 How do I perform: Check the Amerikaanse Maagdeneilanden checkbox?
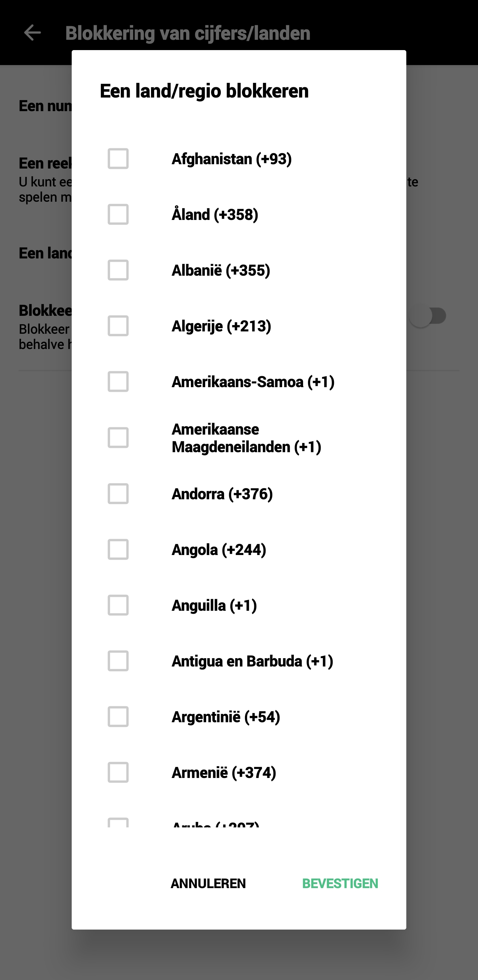[118, 438]
